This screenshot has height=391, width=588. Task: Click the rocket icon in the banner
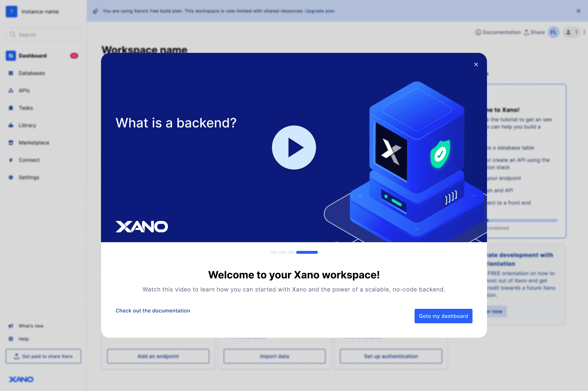(x=95, y=11)
